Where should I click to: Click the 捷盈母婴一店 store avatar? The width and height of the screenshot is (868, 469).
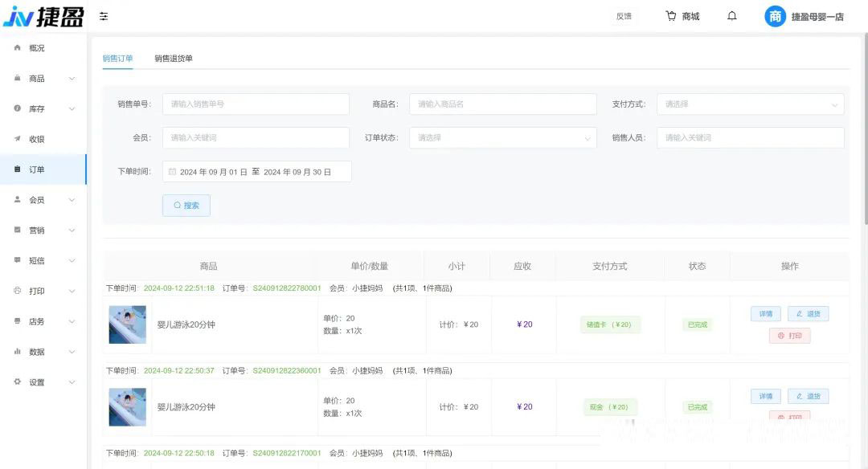[775, 16]
